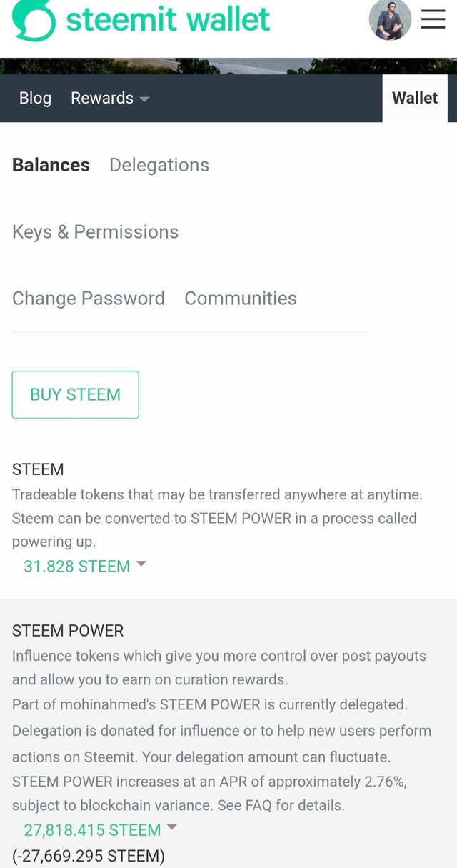The width and height of the screenshot is (457, 868).
Task: Switch to the Balances tab
Action: [x=51, y=165]
